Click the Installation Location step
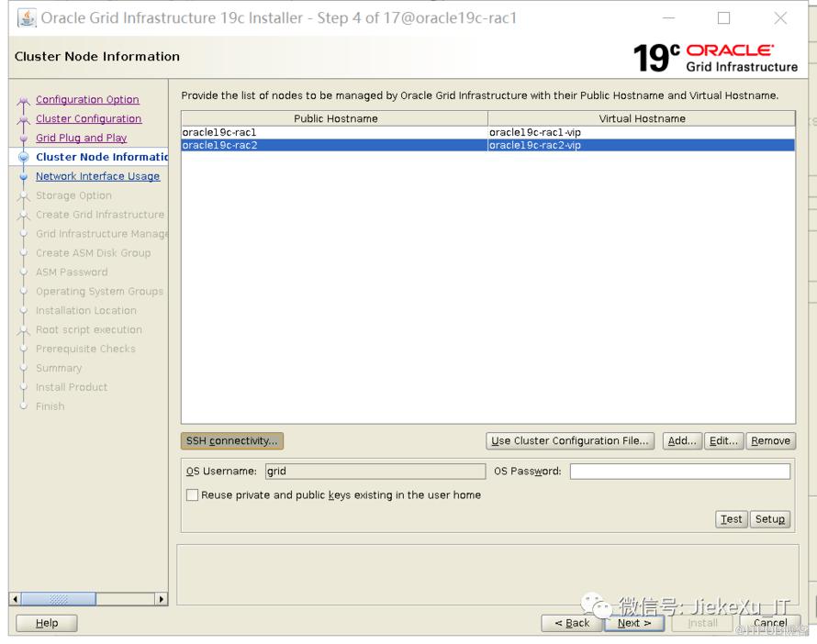 click(86, 311)
